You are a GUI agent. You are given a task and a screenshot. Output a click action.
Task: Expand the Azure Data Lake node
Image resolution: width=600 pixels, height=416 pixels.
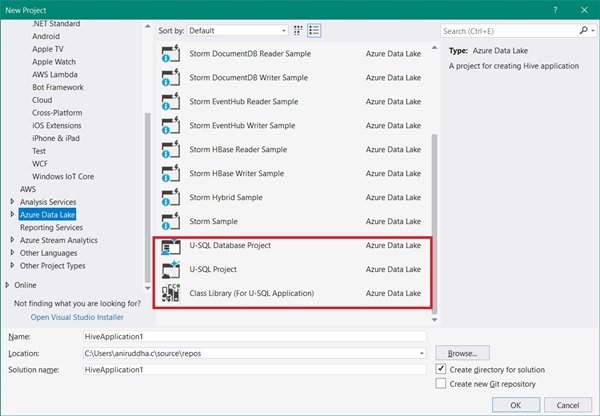12,214
